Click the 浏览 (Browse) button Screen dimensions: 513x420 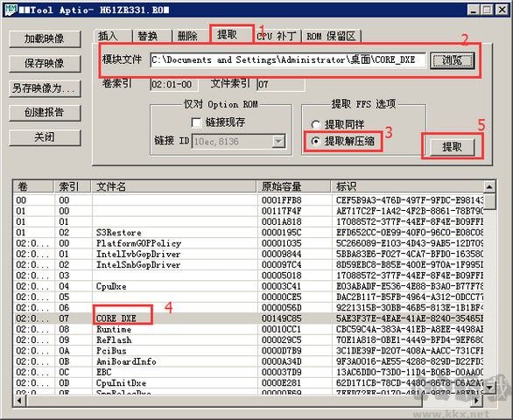[452, 60]
